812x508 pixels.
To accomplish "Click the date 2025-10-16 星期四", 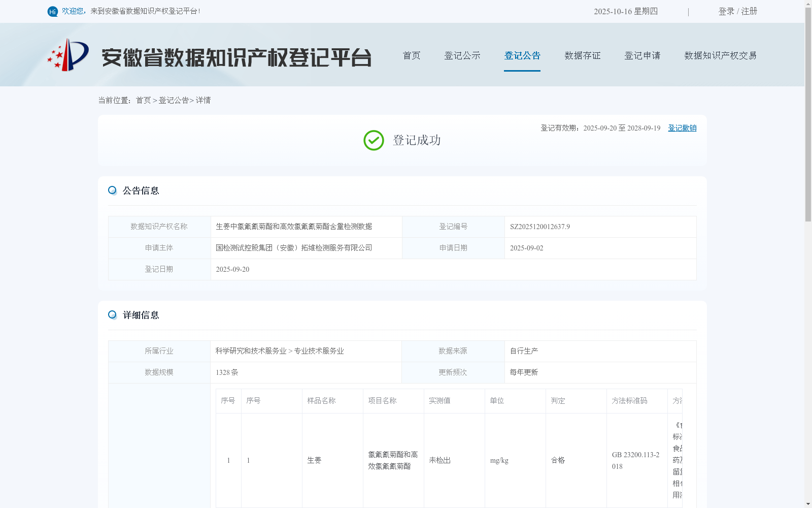I will (626, 11).
